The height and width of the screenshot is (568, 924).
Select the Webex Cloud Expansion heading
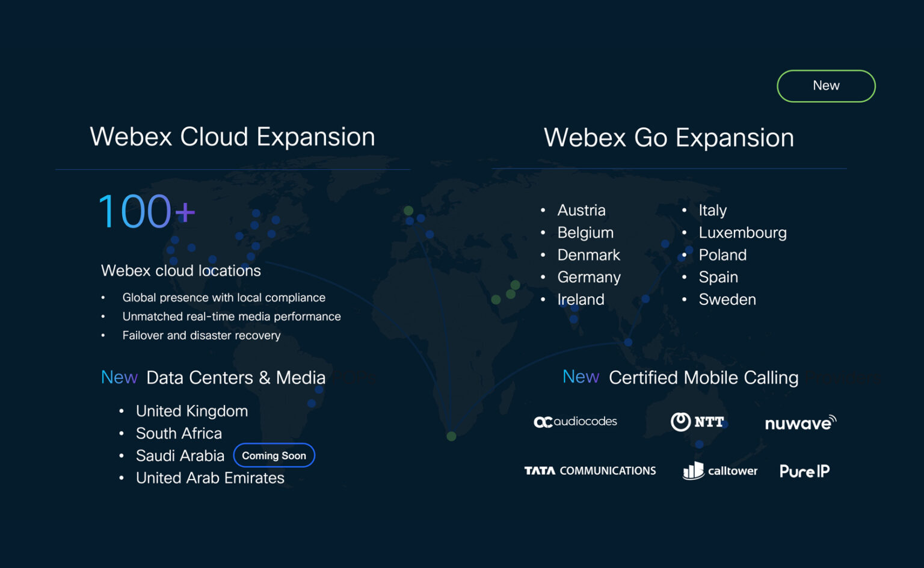[232, 137]
